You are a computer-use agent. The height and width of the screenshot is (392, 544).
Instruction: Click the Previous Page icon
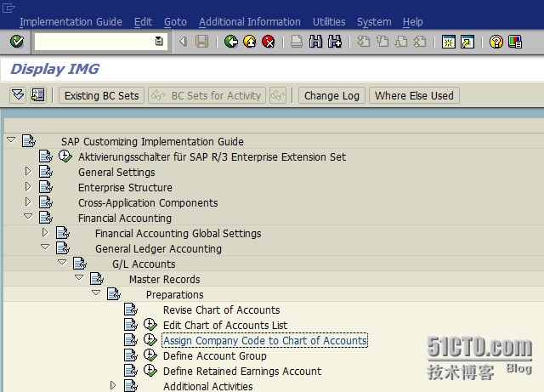[x=382, y=42]
